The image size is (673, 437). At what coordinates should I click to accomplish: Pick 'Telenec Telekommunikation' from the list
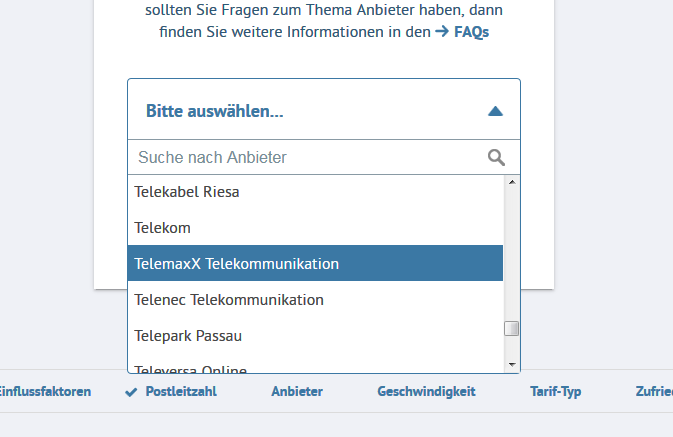click(315, 299)
